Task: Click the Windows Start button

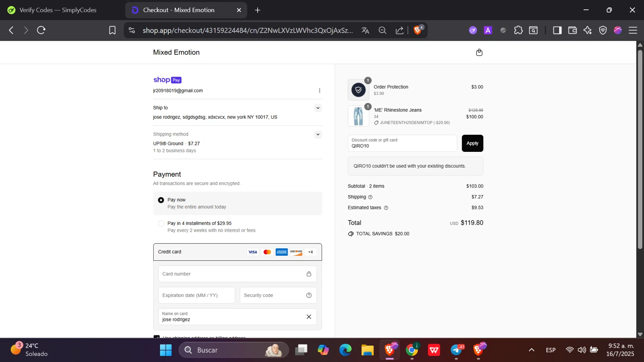Action: [x=166, y=350]
